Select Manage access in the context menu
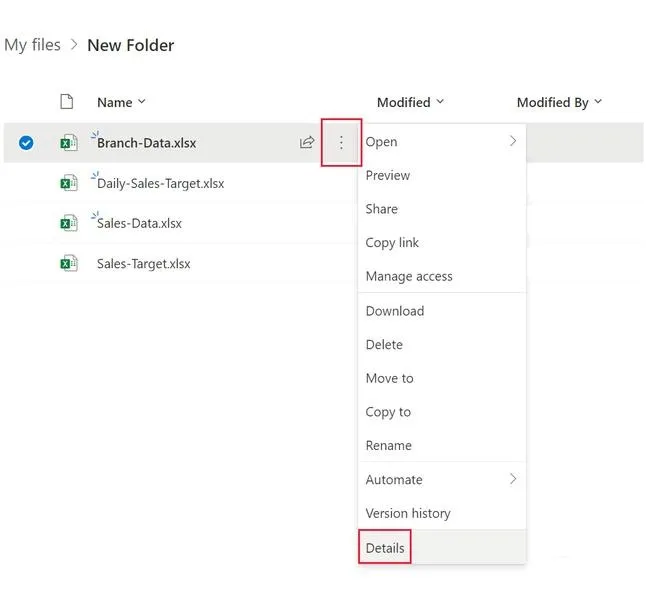 (442, 276)
